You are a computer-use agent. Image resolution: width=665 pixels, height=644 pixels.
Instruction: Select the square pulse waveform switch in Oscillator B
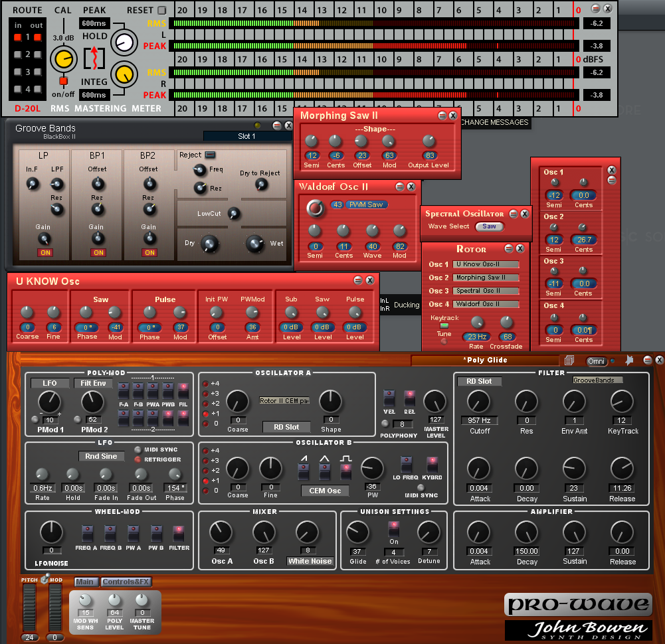(x=345, y=472)
